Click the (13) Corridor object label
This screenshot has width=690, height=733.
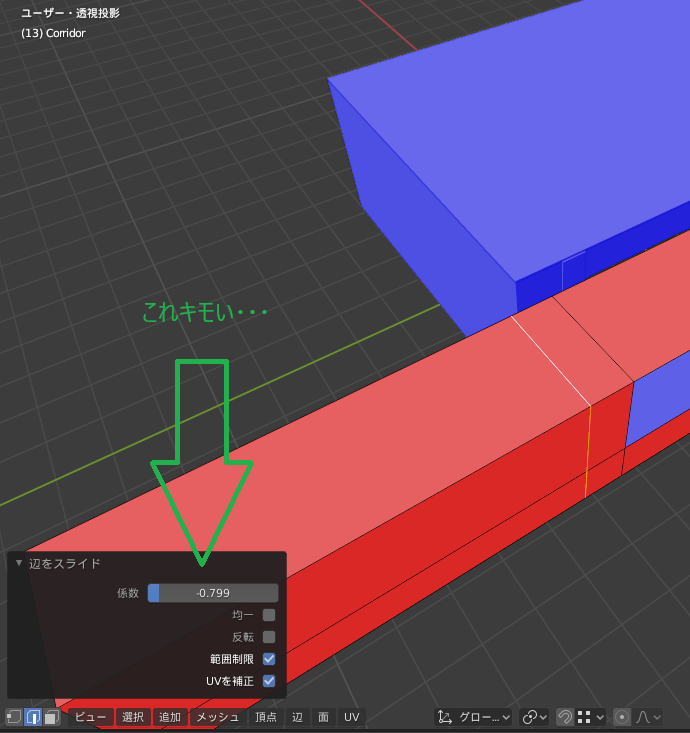point(53,33)
